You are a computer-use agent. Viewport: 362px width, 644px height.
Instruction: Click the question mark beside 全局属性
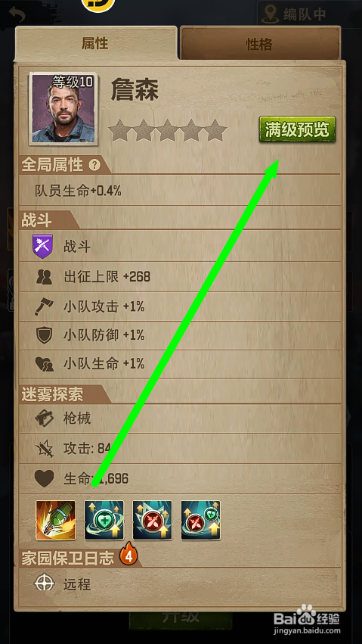[x=94, y=166]
